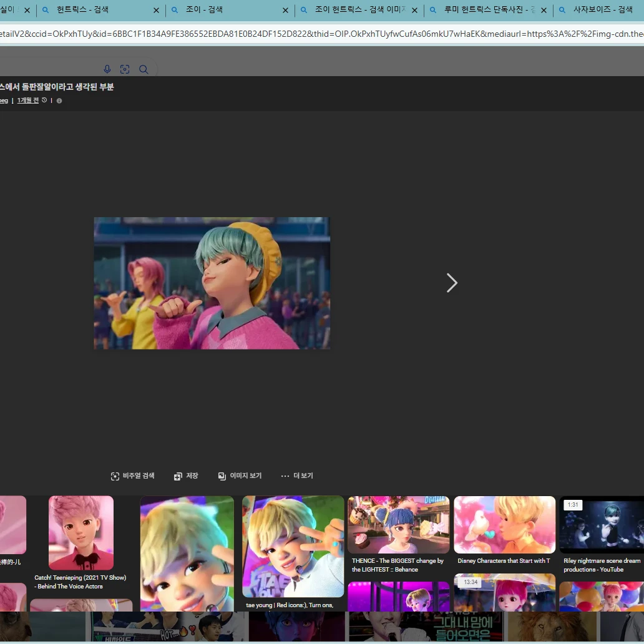This screenshot has width=644, height=644.
Task: Expand the 더 보기 more options
Action: tap(297, 476)
